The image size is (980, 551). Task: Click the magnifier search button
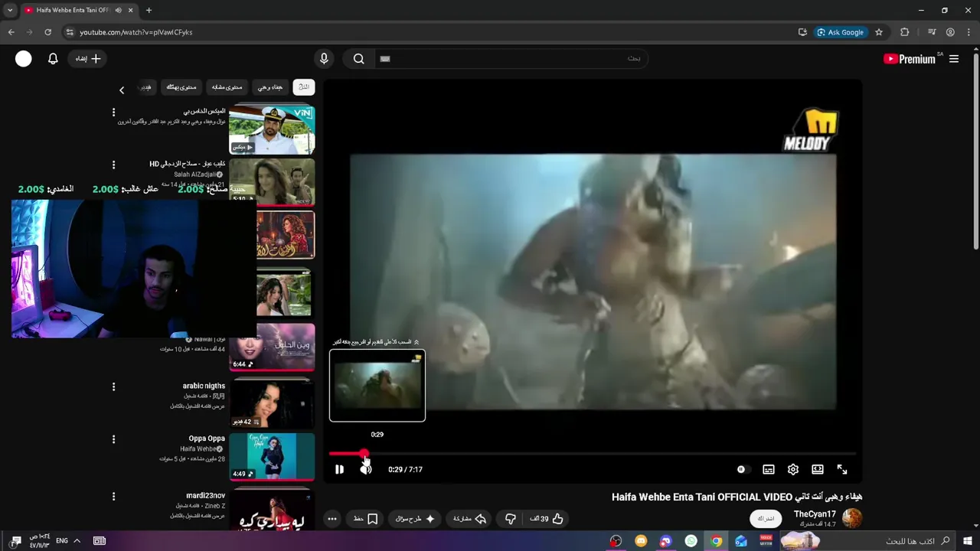[358, 59]
